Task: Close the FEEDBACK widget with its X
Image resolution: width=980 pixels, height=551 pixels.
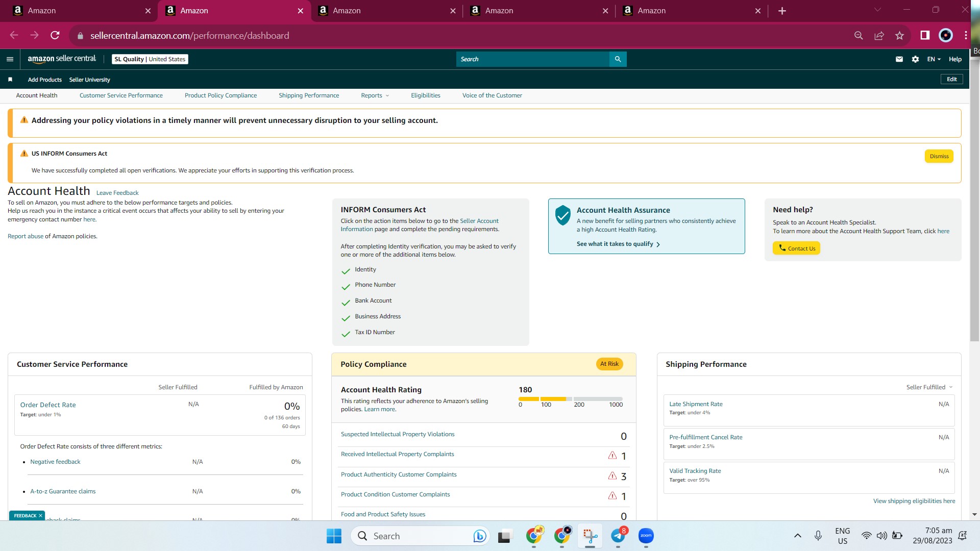Action: [40, 516]
